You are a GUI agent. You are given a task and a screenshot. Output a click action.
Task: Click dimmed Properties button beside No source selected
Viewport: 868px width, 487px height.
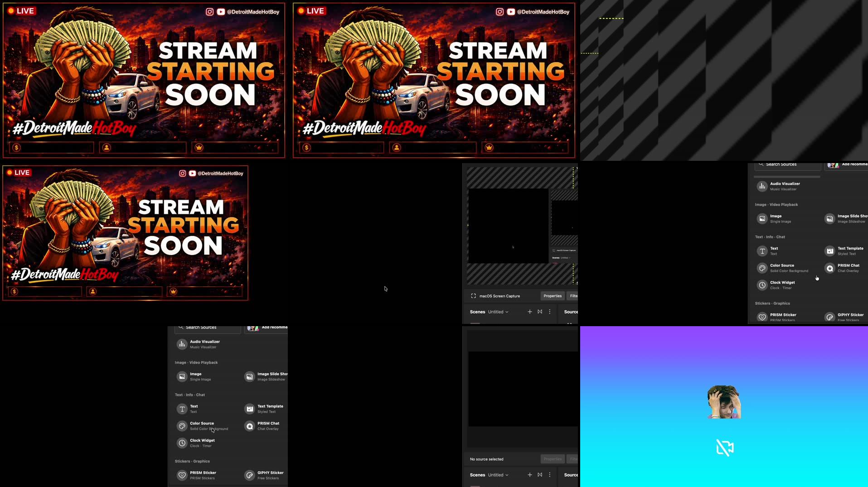pos(553,459)
